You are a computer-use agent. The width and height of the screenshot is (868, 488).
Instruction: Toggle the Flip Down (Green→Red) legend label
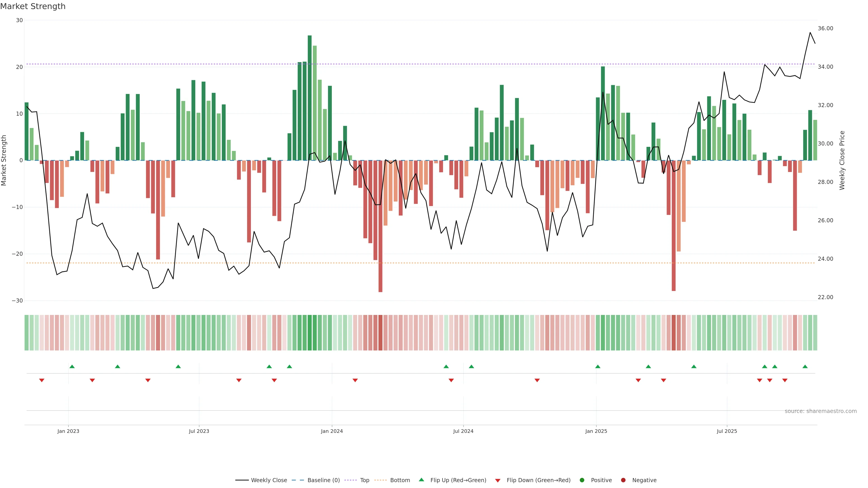538,480
